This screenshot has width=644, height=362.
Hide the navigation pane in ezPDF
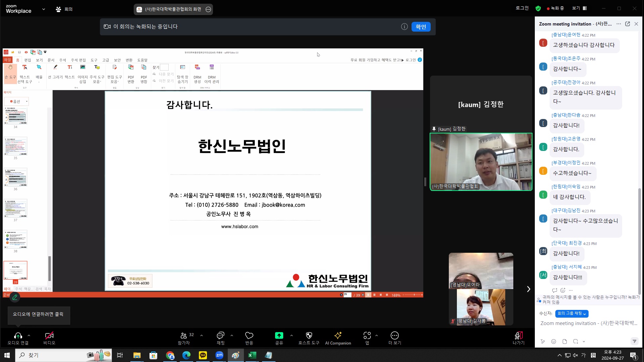click(x=182, y=73)
